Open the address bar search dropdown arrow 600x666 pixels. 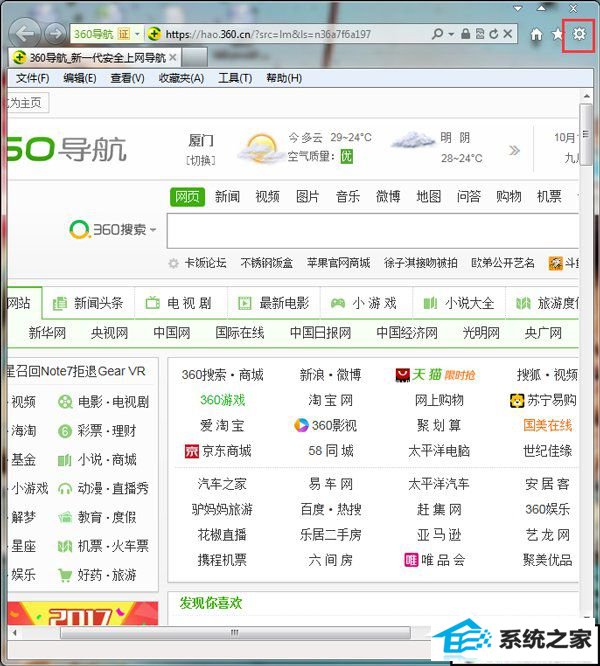tap(451, 34)
